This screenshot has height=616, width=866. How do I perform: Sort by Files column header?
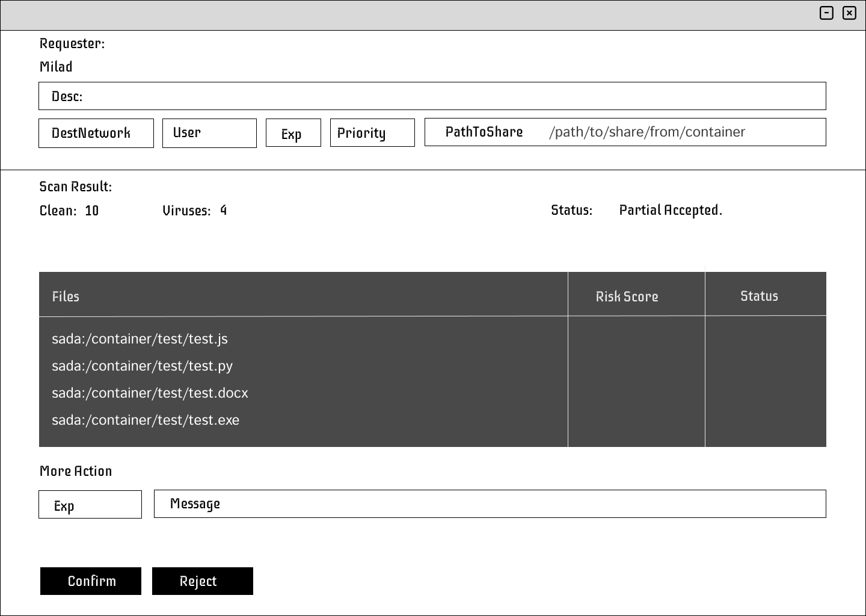click(66, 297)
